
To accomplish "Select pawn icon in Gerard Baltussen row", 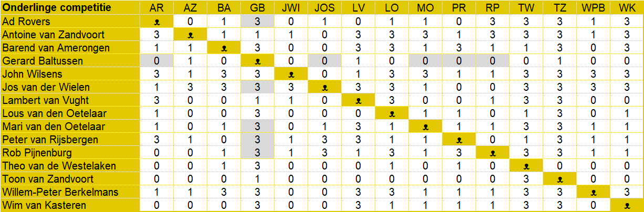I will click(x=257, y=61).
